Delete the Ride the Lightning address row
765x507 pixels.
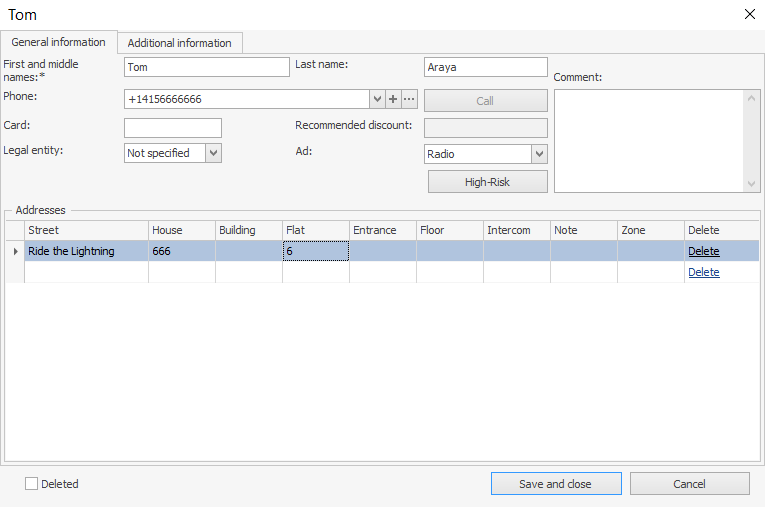pos(703,251)
